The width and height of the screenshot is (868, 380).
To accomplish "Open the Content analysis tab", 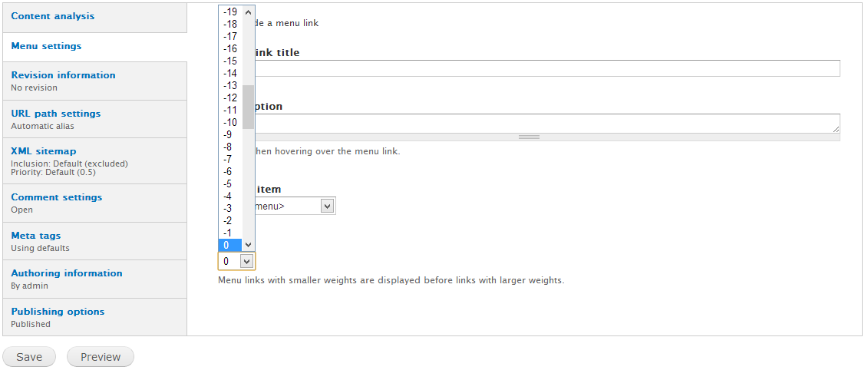I will (53, 16).
